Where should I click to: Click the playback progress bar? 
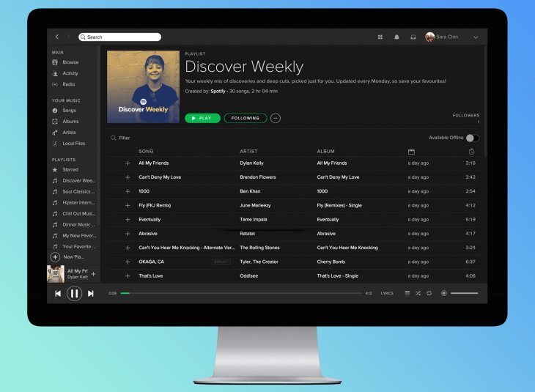(x=241, y=293)
